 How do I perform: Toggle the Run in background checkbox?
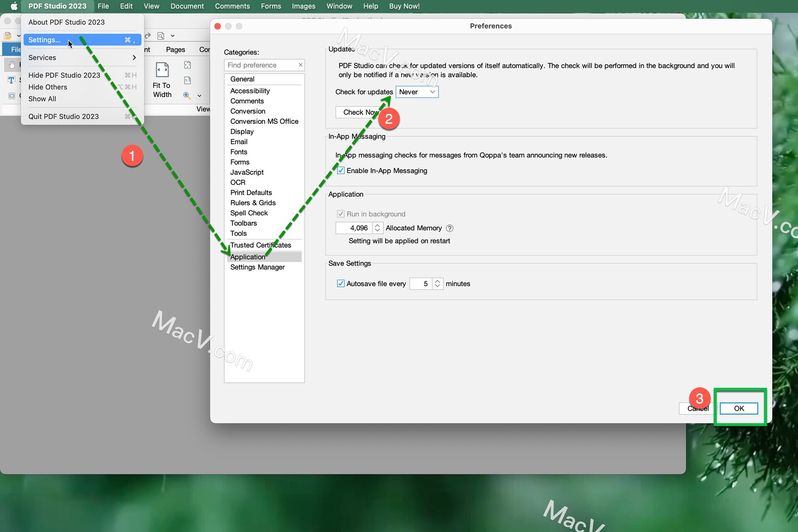point(341,214)
